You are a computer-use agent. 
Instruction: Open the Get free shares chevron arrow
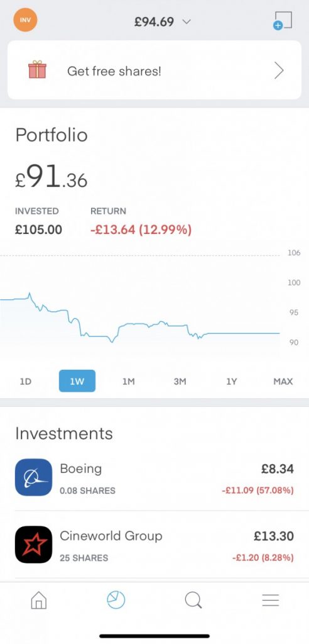[x=279, y=70]
